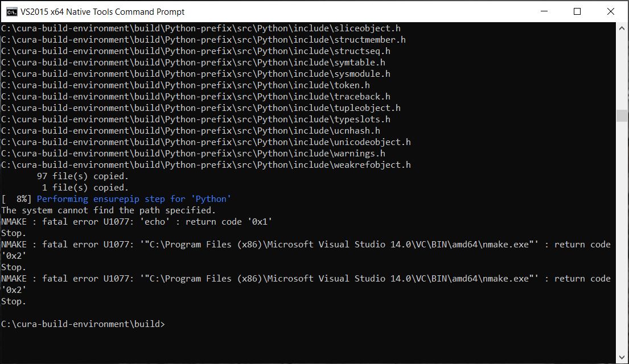Viewport: 629px width, 364px height.
Task: Click the C:\cura-build-environment\build prompt line
Action: point(83,324)
